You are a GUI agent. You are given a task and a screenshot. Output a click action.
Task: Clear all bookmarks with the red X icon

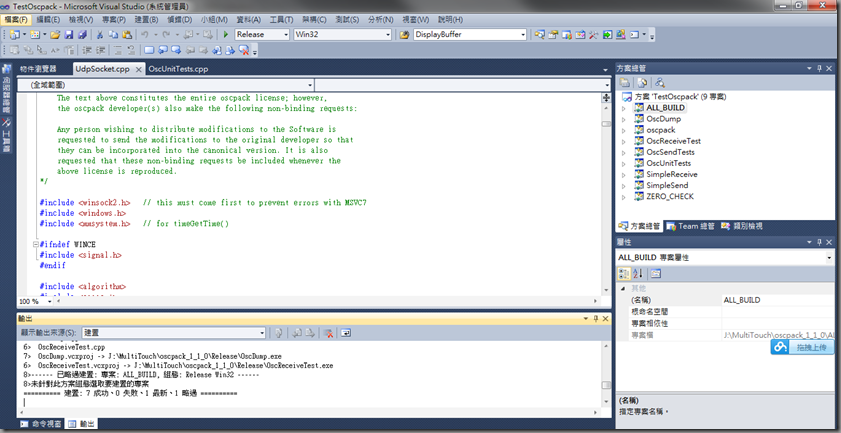(244, 50)
